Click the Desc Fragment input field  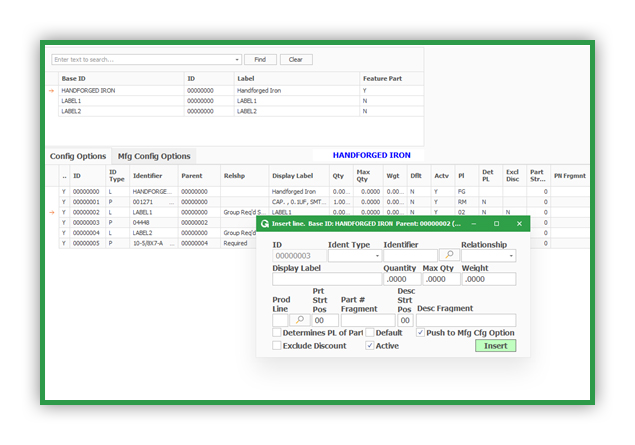[466, 320]
